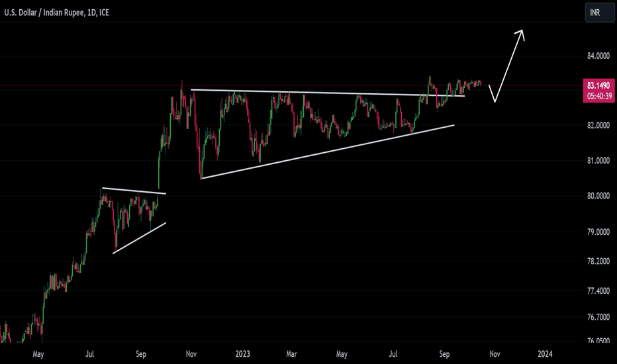Click the current price label 83.1490
Screen dimensions: 617x364
[598, 85]
